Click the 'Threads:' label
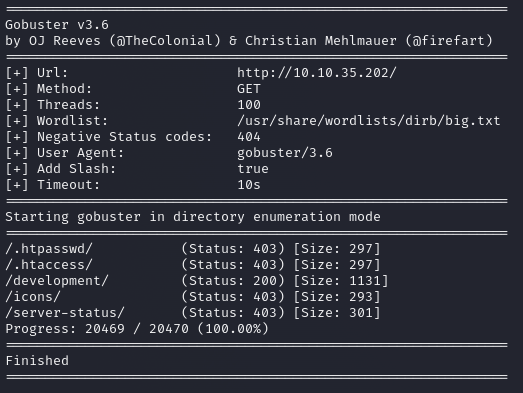 click(x=68, y=105)
